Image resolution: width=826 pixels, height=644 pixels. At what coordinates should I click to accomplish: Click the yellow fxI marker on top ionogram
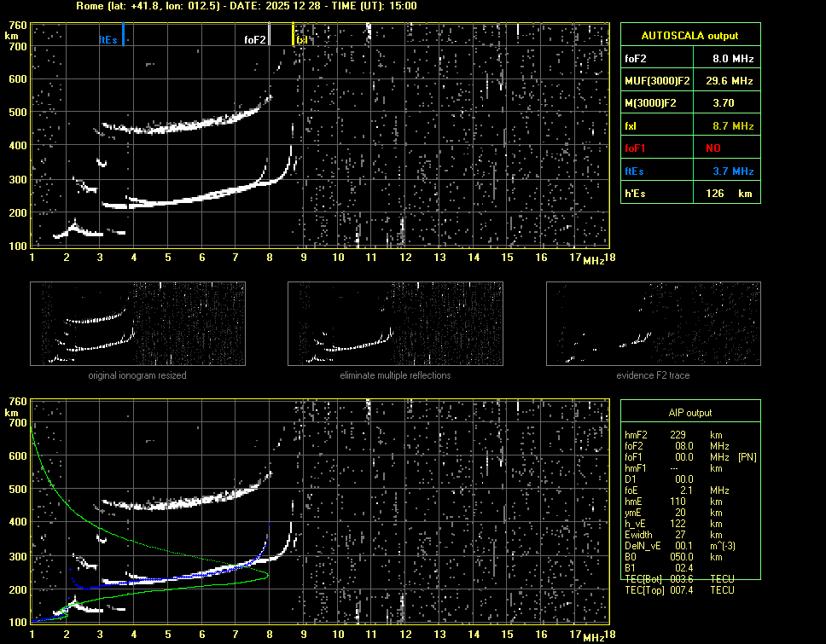[294, 36]
